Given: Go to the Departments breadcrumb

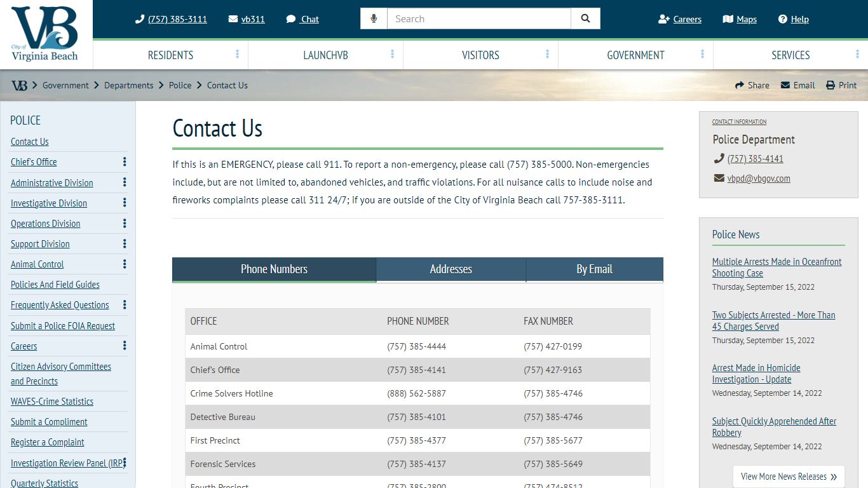Looking at the screenshot, I should 129,85.
